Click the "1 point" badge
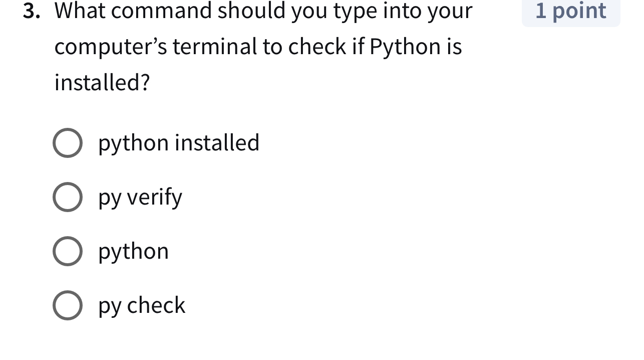644x360 pixels. coord(570,11)
